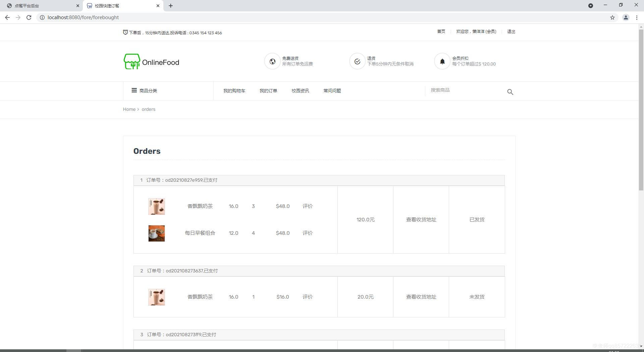Viewport: 644px width, 352px height.
Task: Click the 20.0元 order total
Action: pyautogui.click(x=366, y=297)
